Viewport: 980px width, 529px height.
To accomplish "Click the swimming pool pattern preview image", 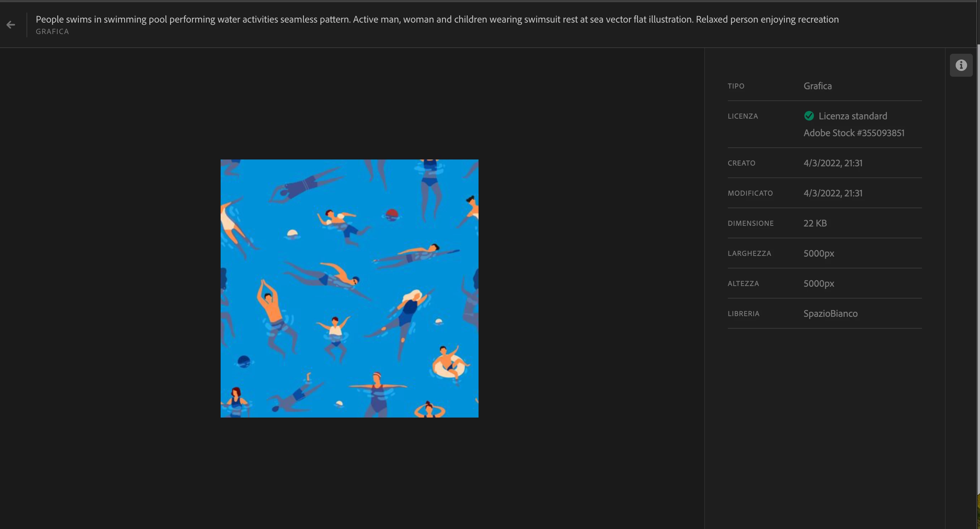I will (x=349, y=288).
